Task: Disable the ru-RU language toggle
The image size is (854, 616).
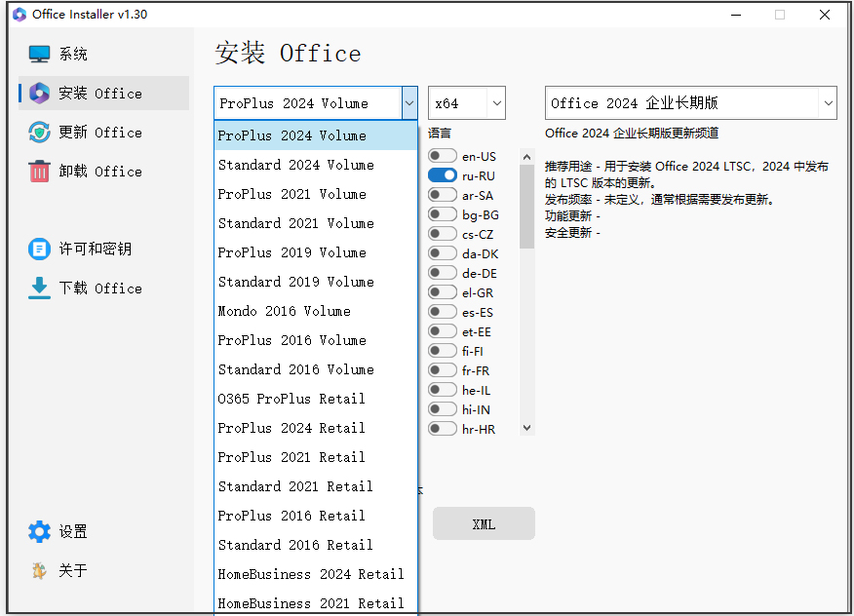Action: pyautogui.click(x=443, y=175)
